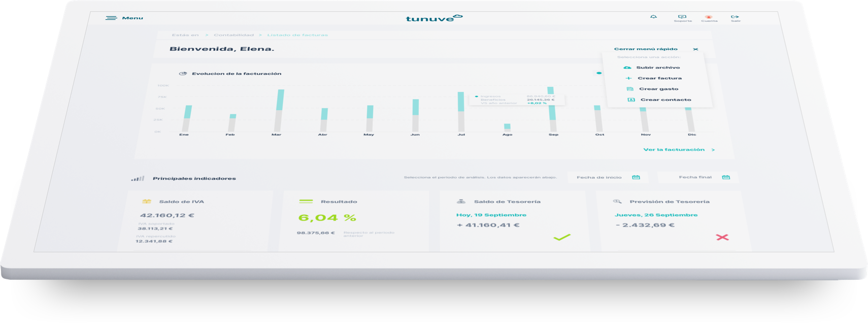Click the Mar bar in the chart

click(x=279, y=111)
